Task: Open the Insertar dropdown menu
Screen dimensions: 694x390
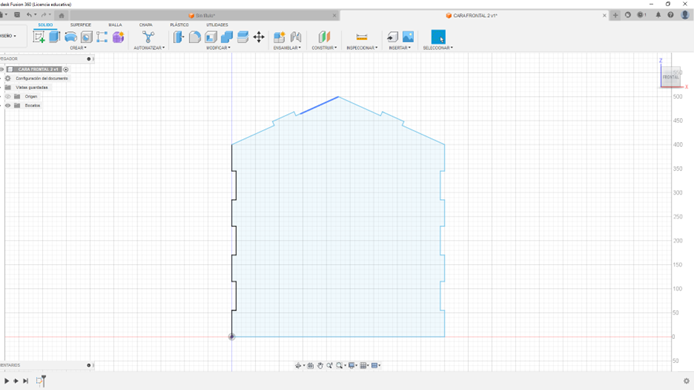Action: tap(400, 48)
